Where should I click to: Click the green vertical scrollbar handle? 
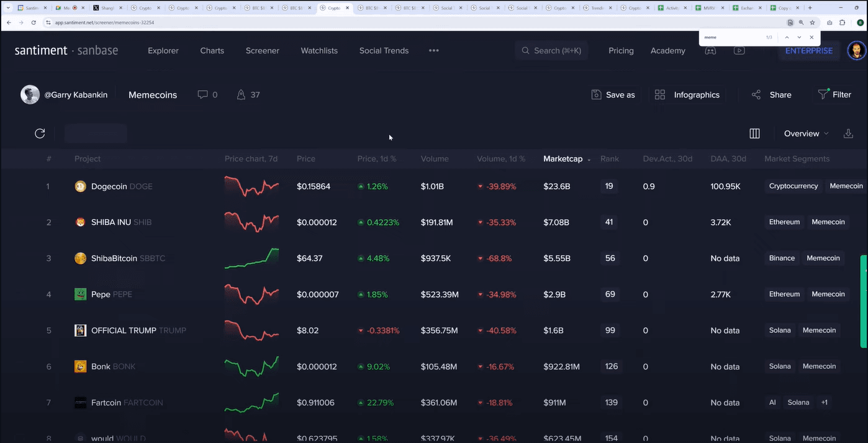(863, 301)
